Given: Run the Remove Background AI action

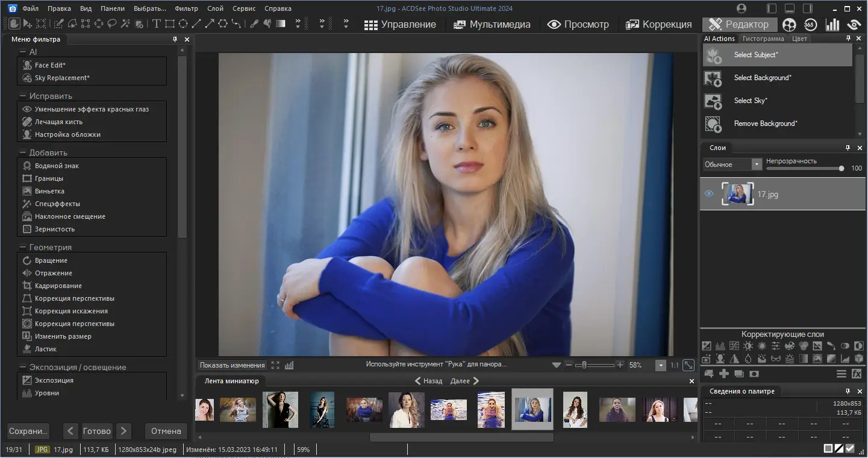Looking at the screenshot, I should click(x=778, y=124).
